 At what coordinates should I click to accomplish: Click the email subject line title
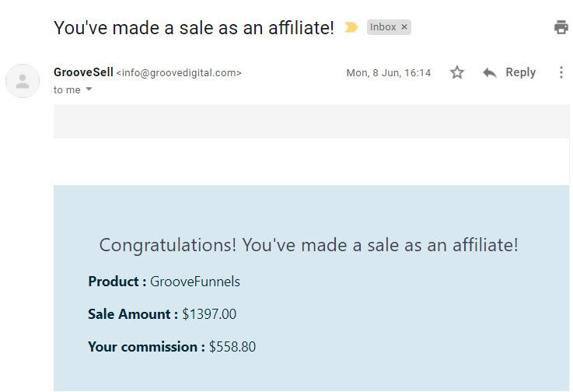pos(194,28)
